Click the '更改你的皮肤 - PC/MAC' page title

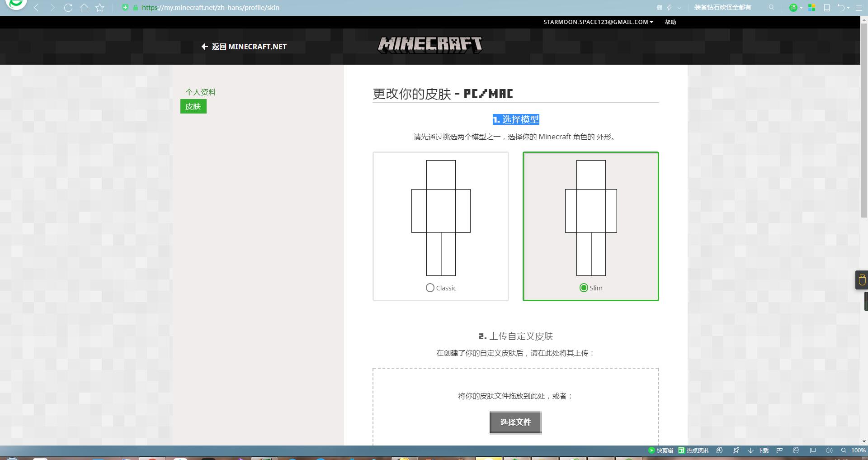click(x=443, y=94)
